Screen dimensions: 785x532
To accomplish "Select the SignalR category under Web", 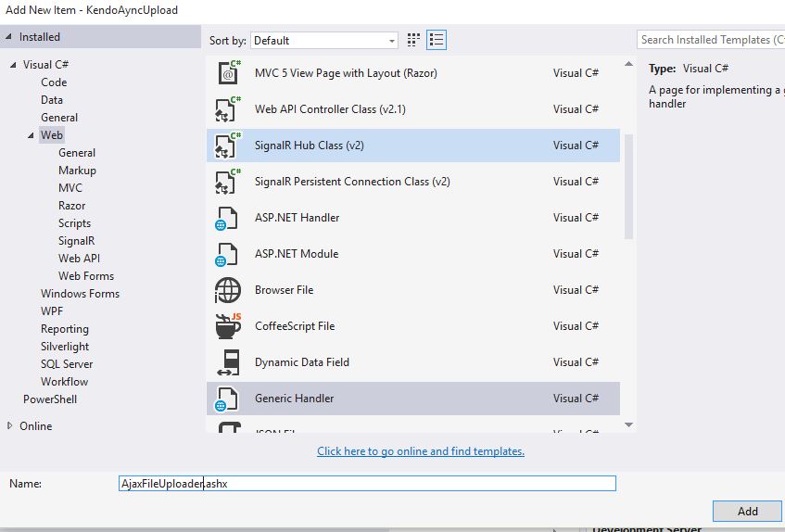I will (x=77, y=241).
